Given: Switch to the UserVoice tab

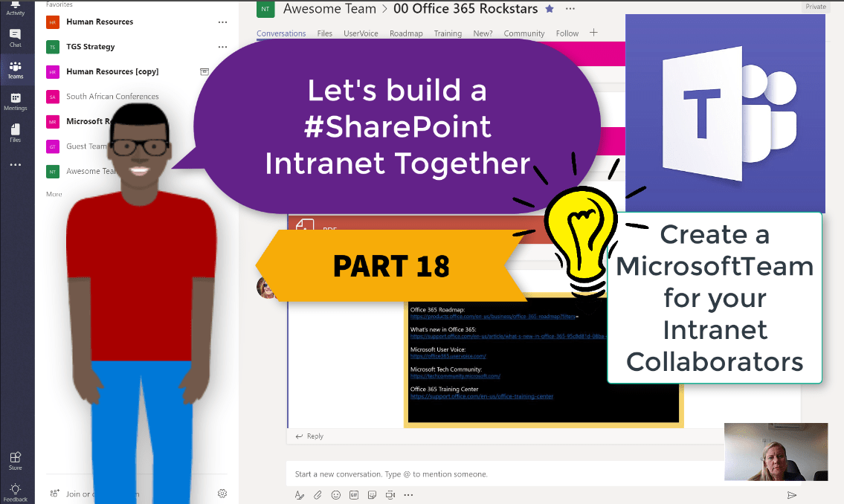Looking at the screenshot, I should click(x=361, y=33).
